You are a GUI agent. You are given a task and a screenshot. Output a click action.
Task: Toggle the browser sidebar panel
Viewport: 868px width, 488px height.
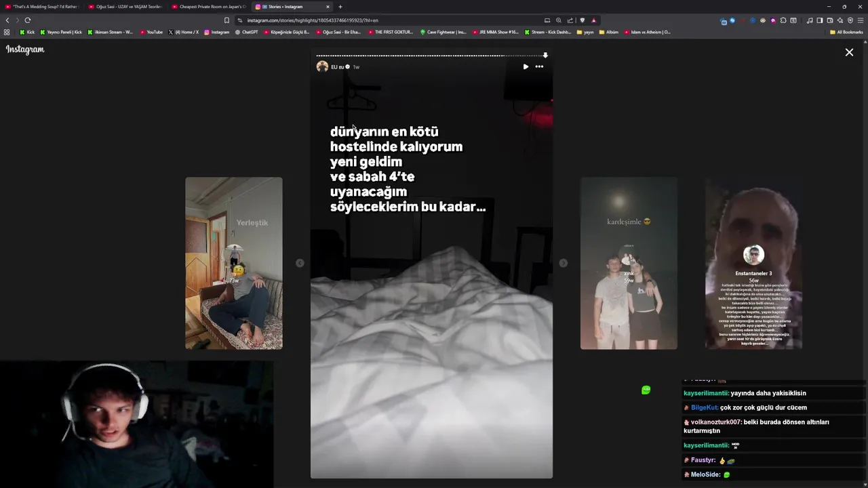click(x=819, y=20)
